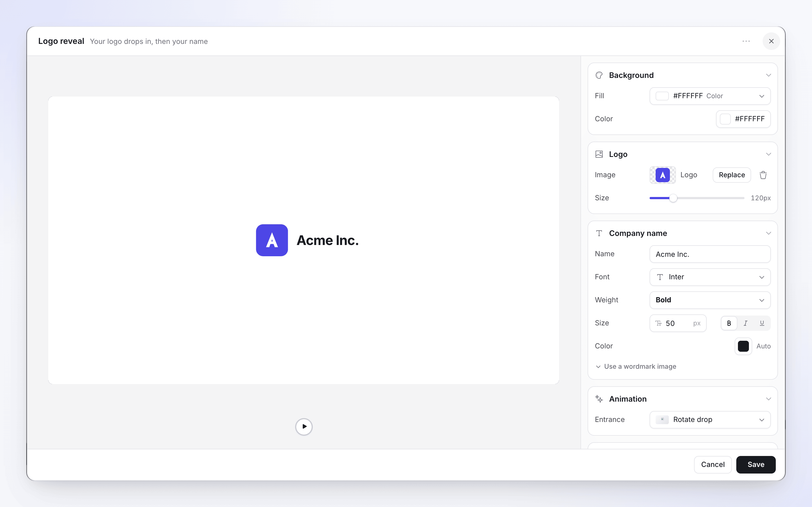812x507 pixels.
Task: Click the Animation sparkle icon
Action: pos(599,399)
